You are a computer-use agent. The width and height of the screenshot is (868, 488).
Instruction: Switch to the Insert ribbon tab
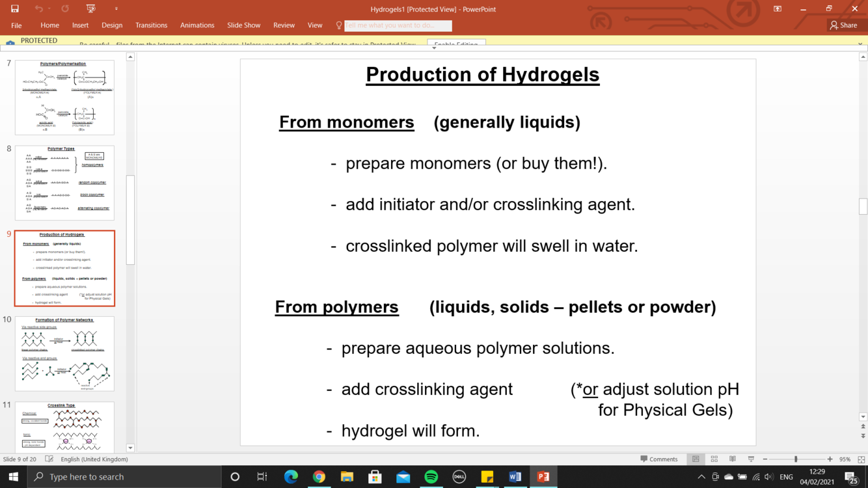(x=80, y=25)
